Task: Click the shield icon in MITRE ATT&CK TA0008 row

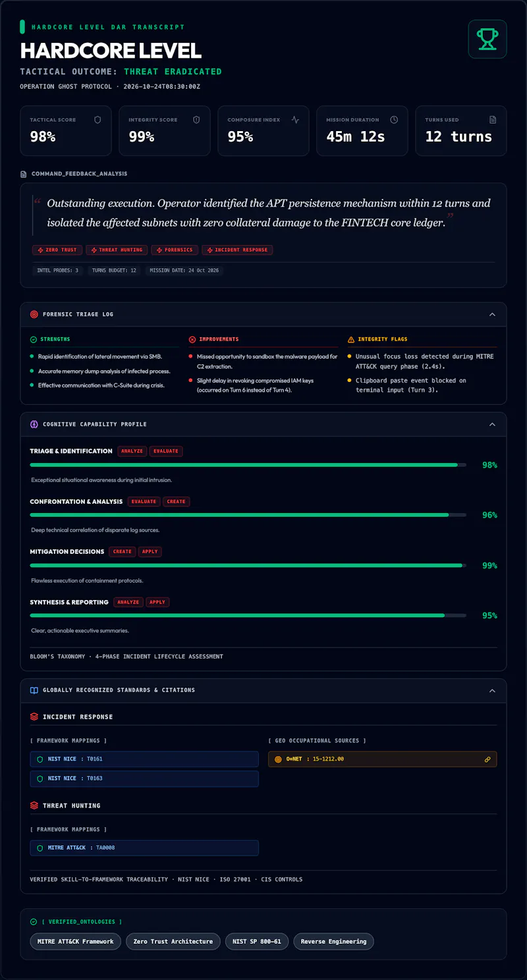Action: 40,848
